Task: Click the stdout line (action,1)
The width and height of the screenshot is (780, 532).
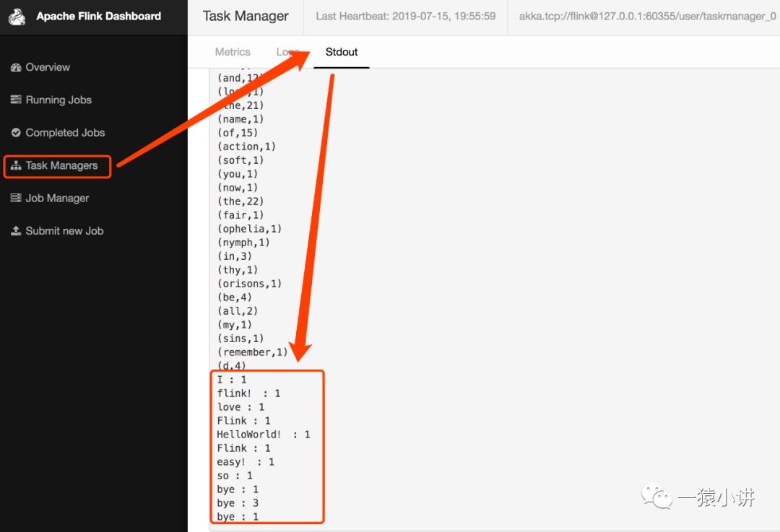Action: click(247, 147)
